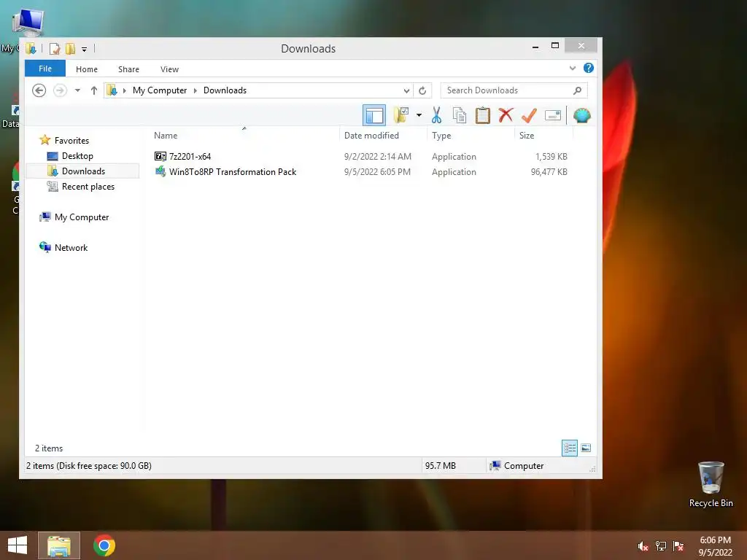The height and width of the screenshot is (560, 747).
Task: Select Downloads in the navigation pane
Action: click(x=83, y=171)
